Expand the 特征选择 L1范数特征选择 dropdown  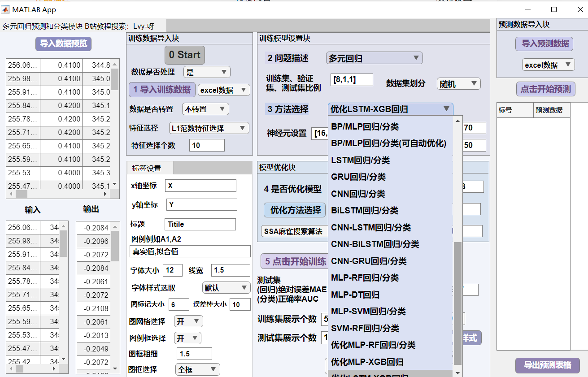(209, 128)
